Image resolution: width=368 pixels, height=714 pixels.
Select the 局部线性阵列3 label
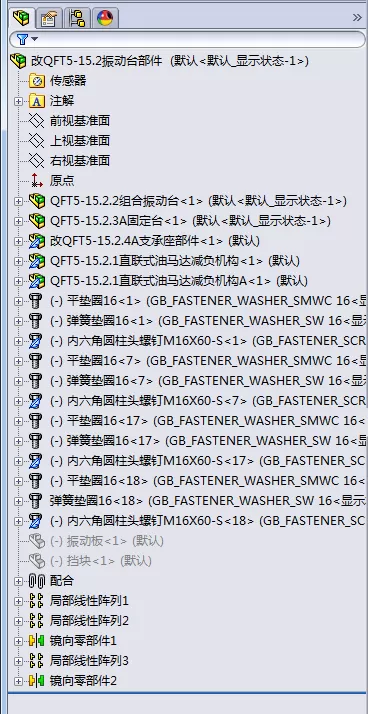89,661
